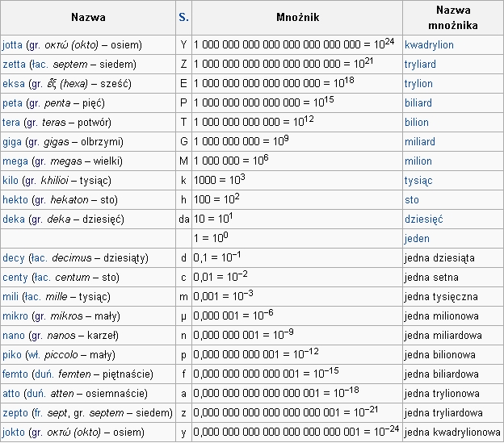
Task: Click the 'giga' link
Action: (x=12, y=142)
